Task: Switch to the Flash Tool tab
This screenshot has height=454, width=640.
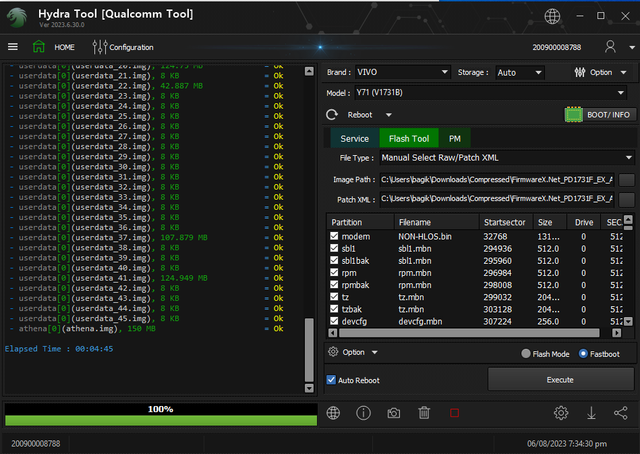Action: pyautogui.click(x=409, y=138)
